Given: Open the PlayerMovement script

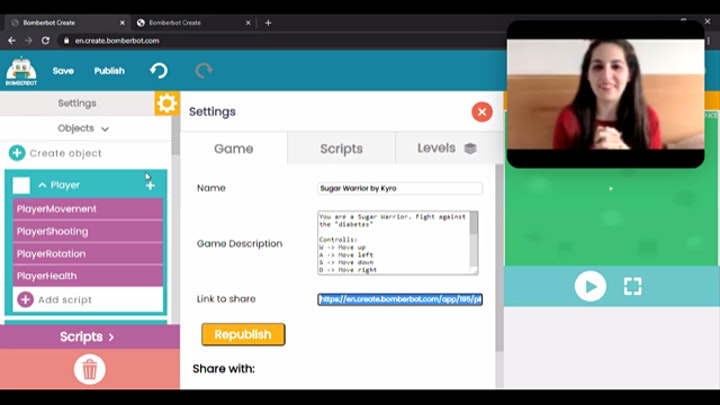Looking at the screenshot, I should 88,209.
